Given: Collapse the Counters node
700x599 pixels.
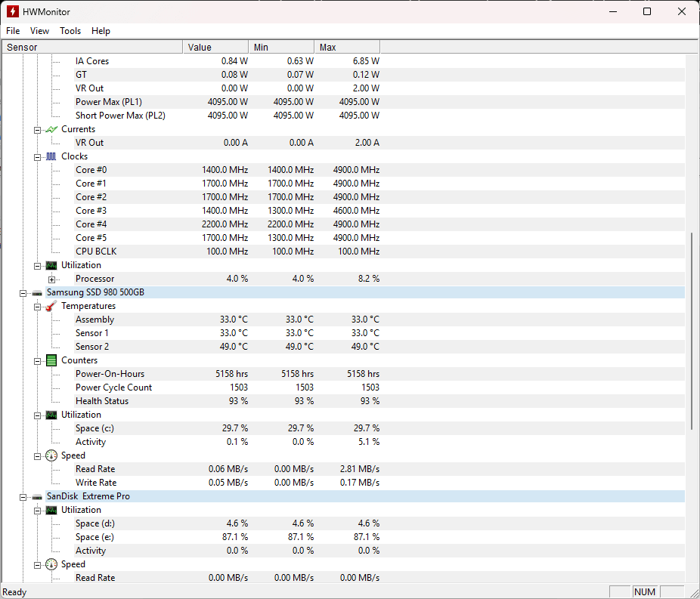Looking at the screenshot, I should 38,361.
